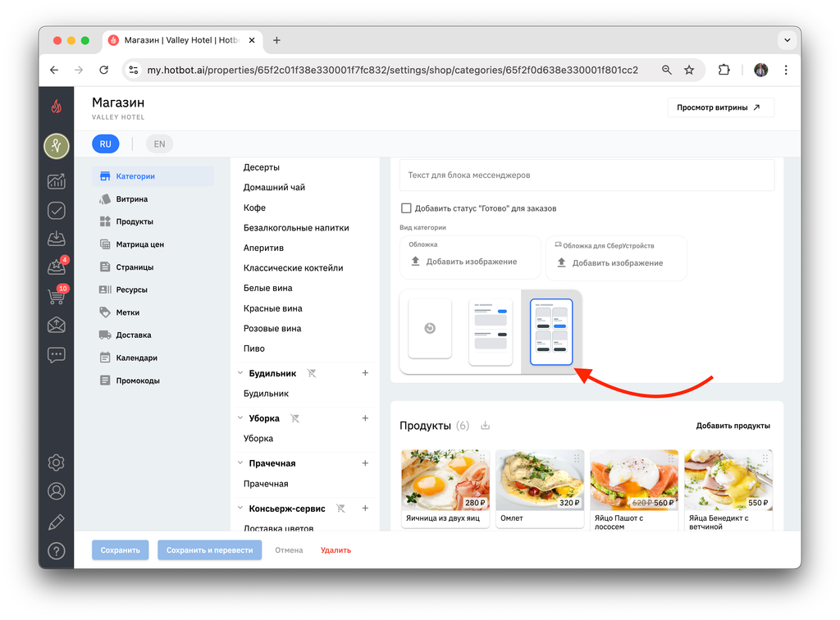Image resolution: width=840 pixels, height=620 pixels.
Task: Upload image under Обложка для СберУстройств
Action: point(610,263)
